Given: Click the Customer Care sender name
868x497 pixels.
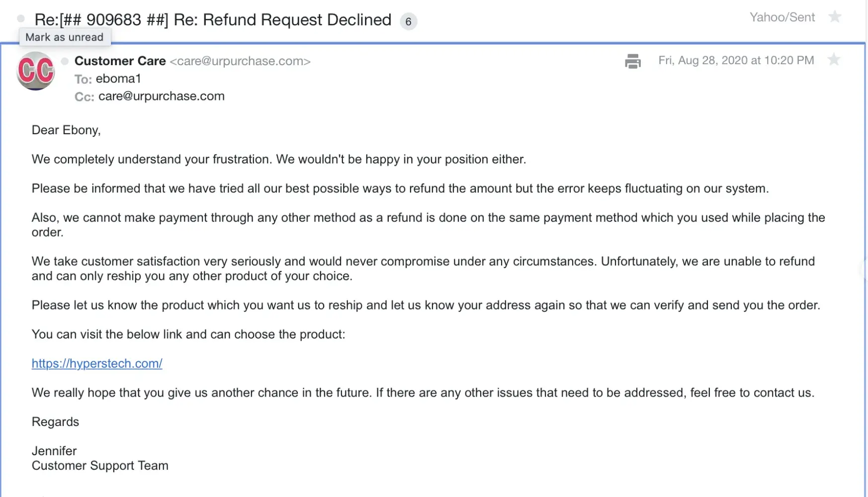Looking at the screenshot, I should click(x=120, y=61).
